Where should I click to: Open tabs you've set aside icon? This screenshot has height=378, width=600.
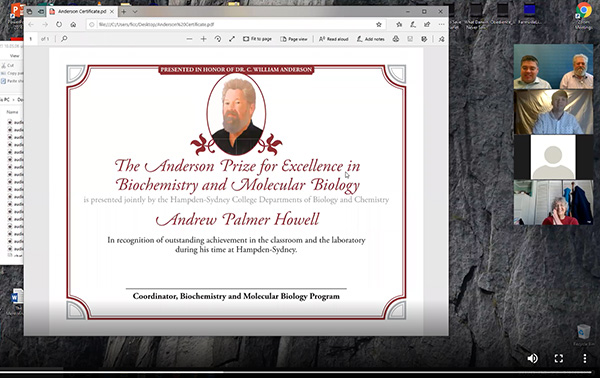coord(29,12)
